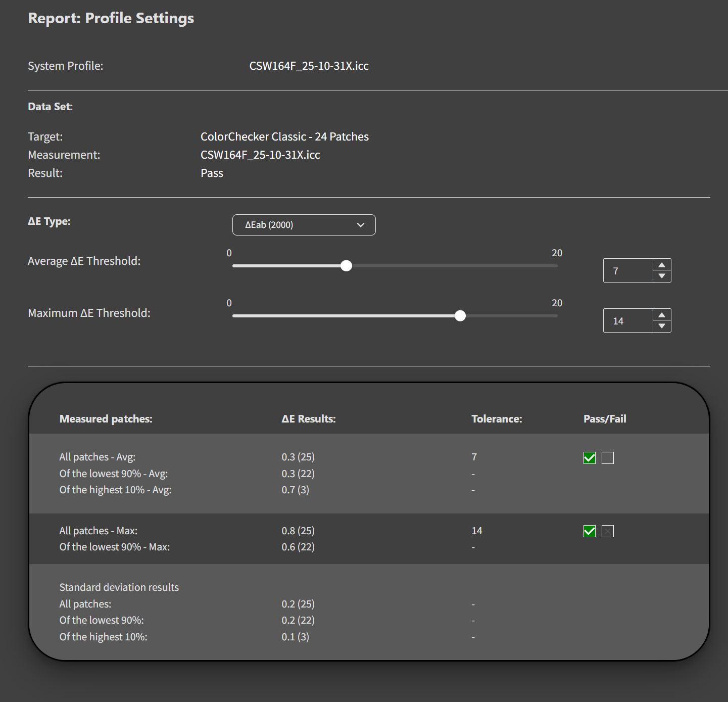Increase Average ΔE Threshold with up arrow
The image size is (728, 702).
tap(662, 265)
